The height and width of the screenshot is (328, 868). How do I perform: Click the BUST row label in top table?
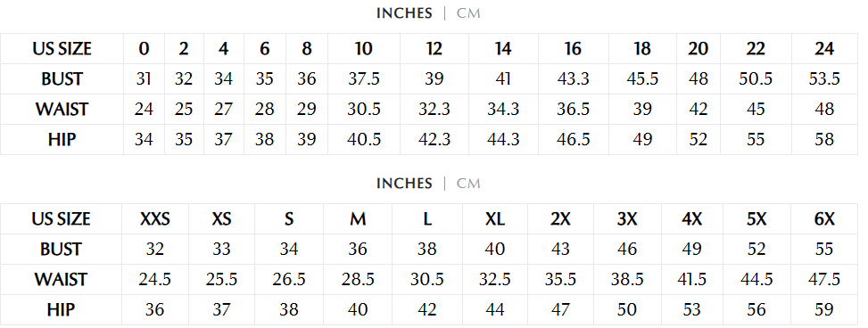click(x=62, y=79)
